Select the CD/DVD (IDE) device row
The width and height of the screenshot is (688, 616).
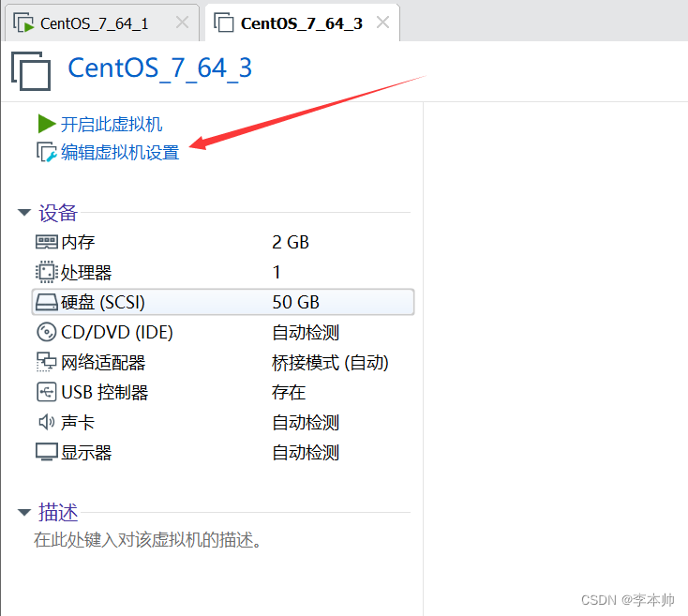(x=223, y=332)
